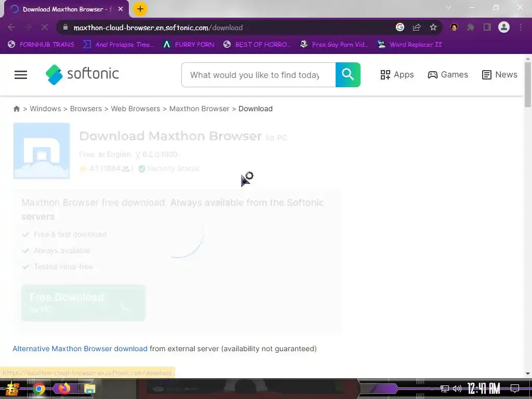Launch Chrome from the taskbar
The width and height of the screenshot is (532, 399).
38,389
